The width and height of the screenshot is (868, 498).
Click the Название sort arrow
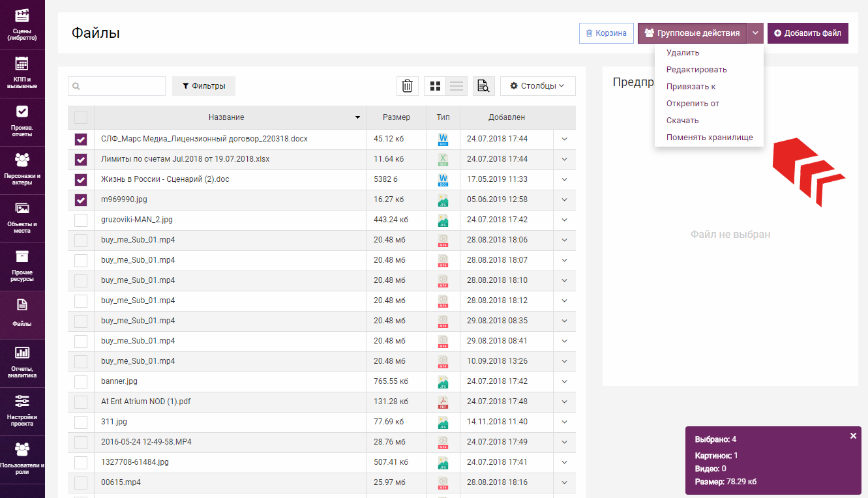(x=357, y=117)
